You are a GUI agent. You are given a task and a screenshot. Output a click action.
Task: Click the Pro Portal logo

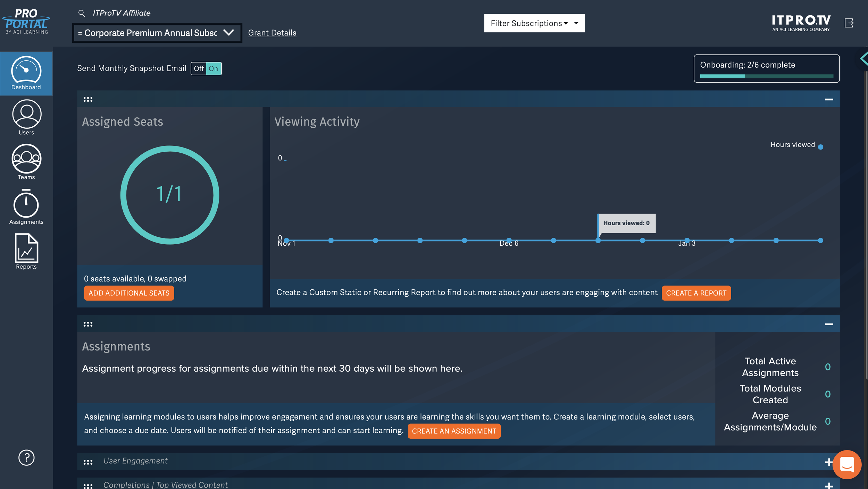(x=26, y=22)
